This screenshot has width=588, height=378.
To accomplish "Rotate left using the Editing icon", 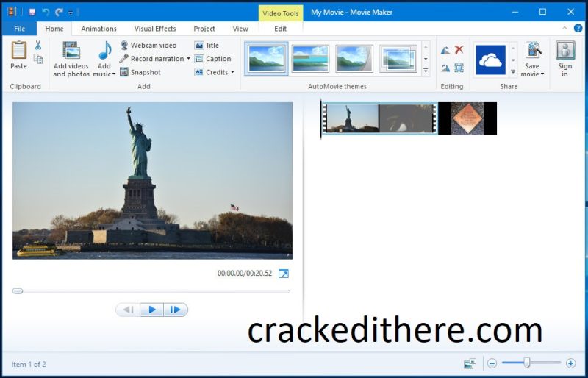I will coord(445,50).
